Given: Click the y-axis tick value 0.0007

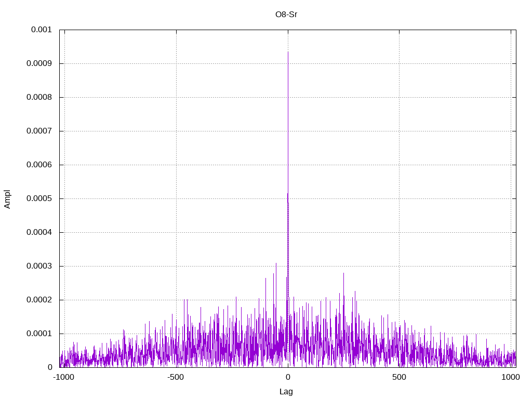Looking at the screenshot, I should 39,131.
